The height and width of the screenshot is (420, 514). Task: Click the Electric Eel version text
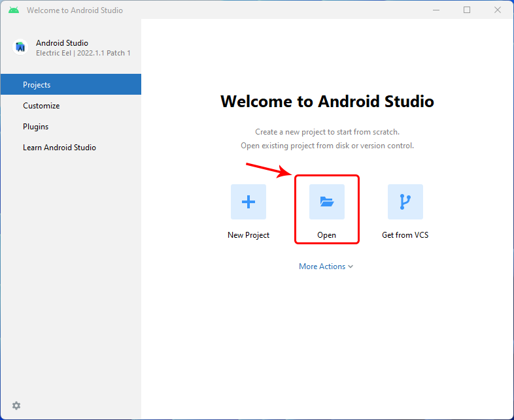point(83,53)
